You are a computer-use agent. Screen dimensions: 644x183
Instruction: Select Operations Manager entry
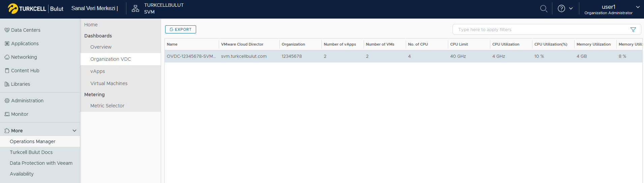pyautogui.click(x=40, y=141)
